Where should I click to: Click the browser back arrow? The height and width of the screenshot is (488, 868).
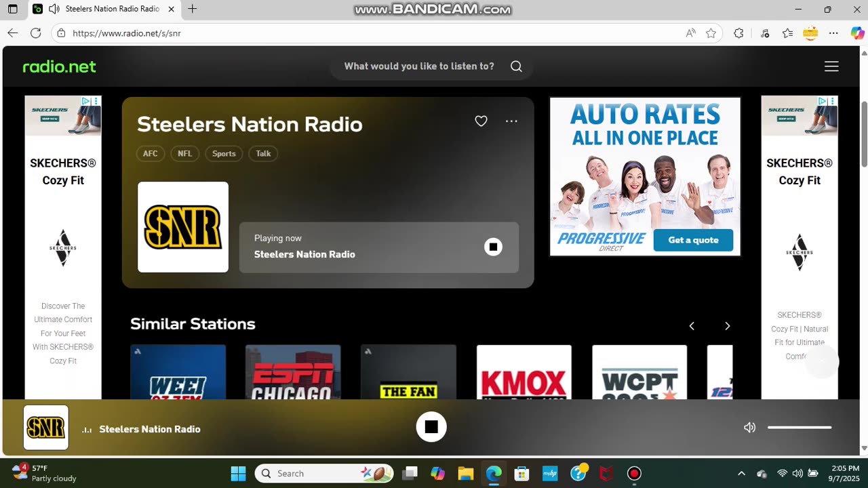[x=12, y=33]
